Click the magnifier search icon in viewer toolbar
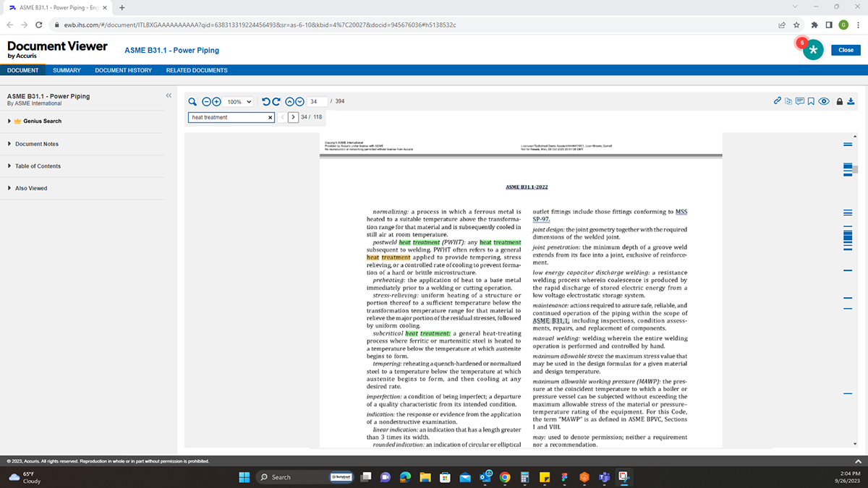The height and width of the screenshot is (488, 868). pyautogui.click(x=193, y=101)
